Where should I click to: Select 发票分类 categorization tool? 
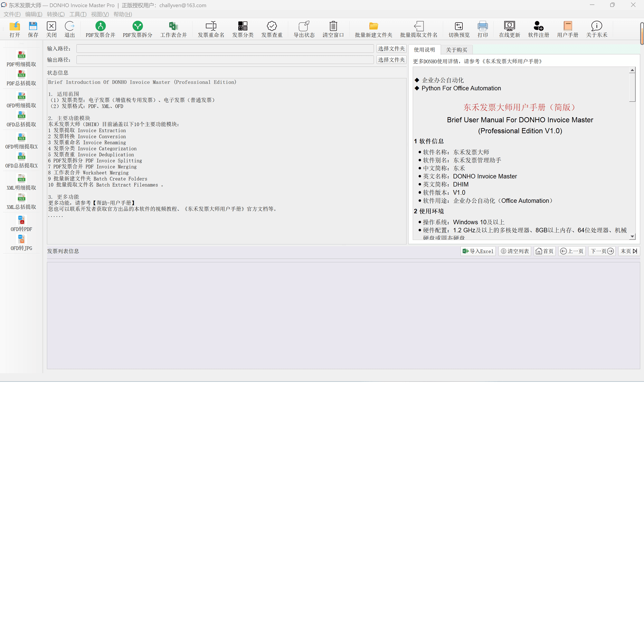click(243, 29)
